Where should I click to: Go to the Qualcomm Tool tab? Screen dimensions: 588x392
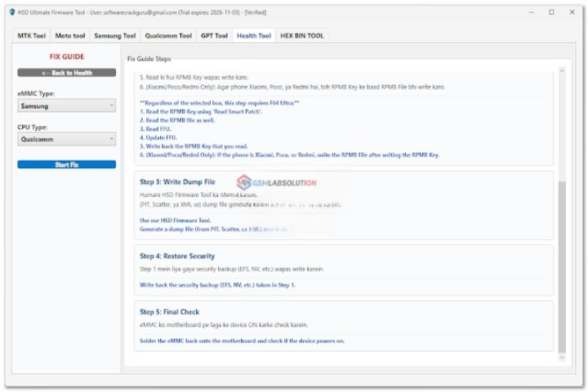coord(168,36)
